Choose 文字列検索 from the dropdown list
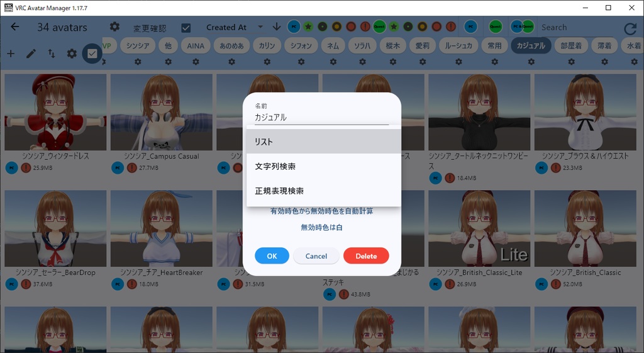This screenshot has width=644, height=353. [x=324, y=166]
